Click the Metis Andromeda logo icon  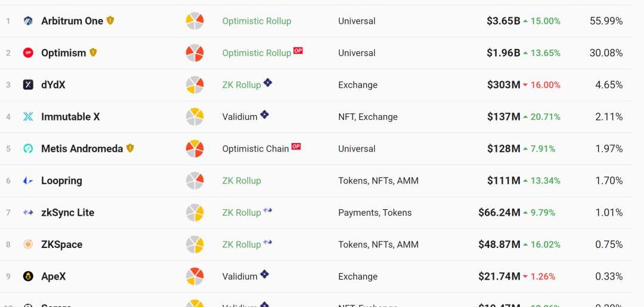coord(28,148)
